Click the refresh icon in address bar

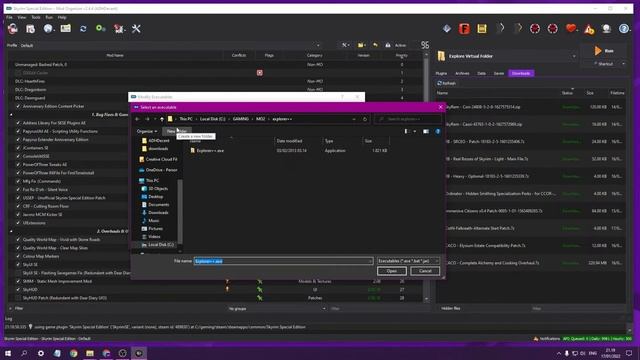pyautogui.click(x=365, y=119)
